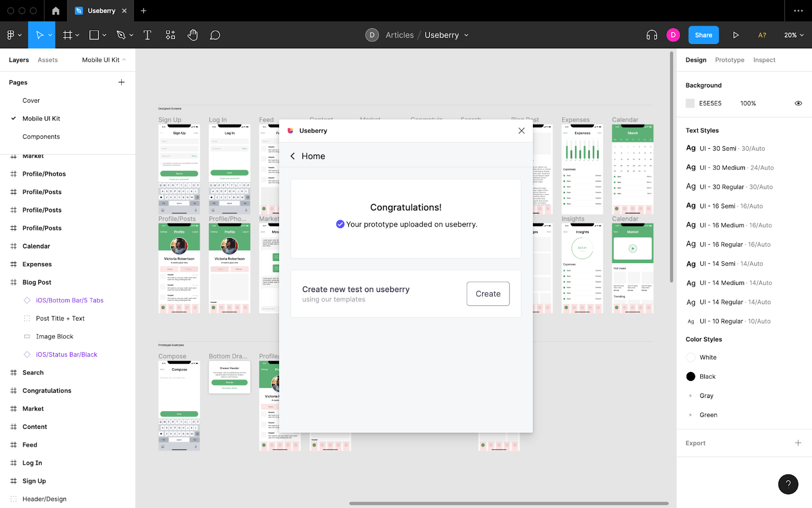Screen dimensions: 812x508
Task: Open the Articles project link
Action: [x=399, y=35]
